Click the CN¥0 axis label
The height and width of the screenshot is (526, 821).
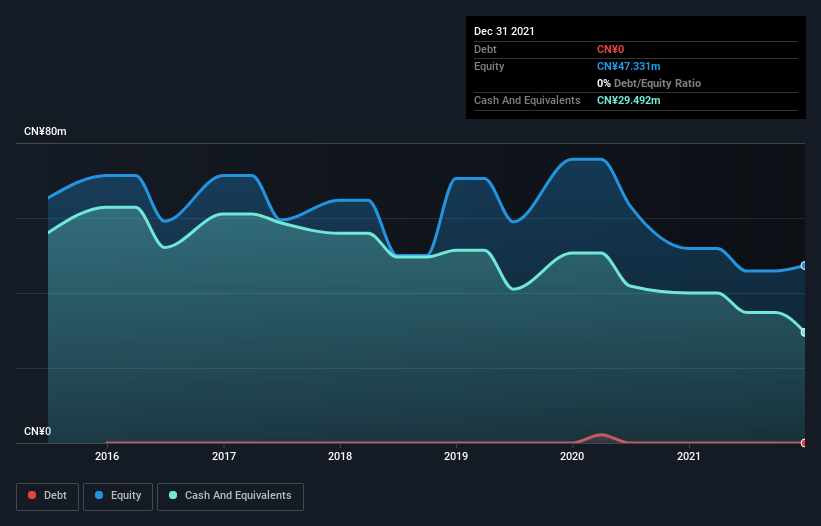38,431
